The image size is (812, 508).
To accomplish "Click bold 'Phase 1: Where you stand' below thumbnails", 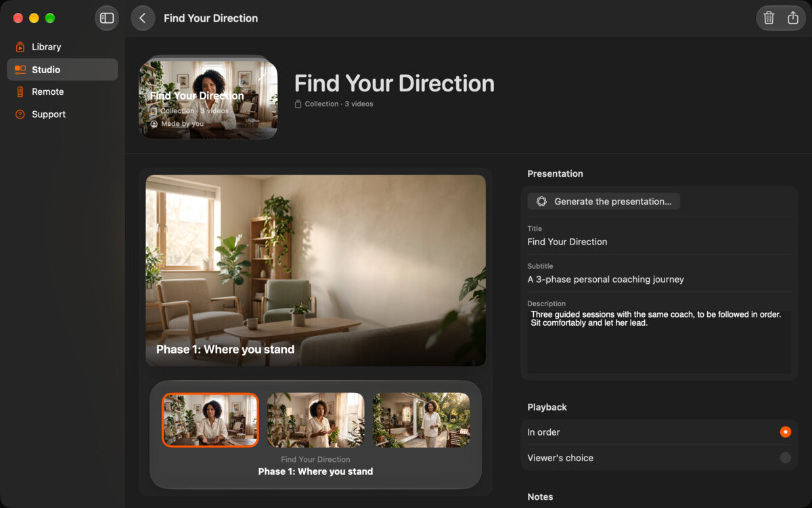I will pyautogui.click(x=316, y=471).
